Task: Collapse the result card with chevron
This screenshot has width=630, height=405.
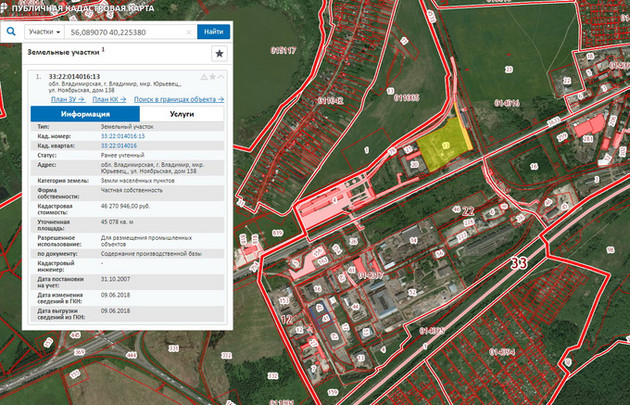Action: 221,76
